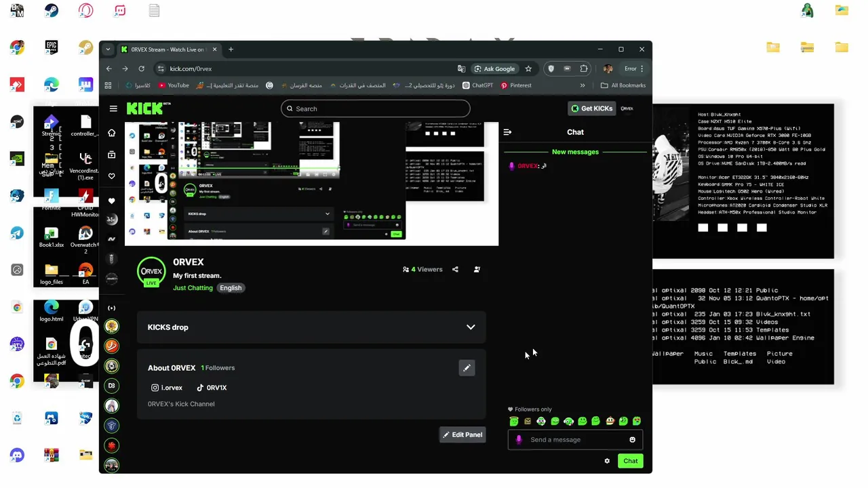Screen dimensions: 868x488
Task: Insert the burger robot emote
Action: pyautogui.click(x=610, y=421)
